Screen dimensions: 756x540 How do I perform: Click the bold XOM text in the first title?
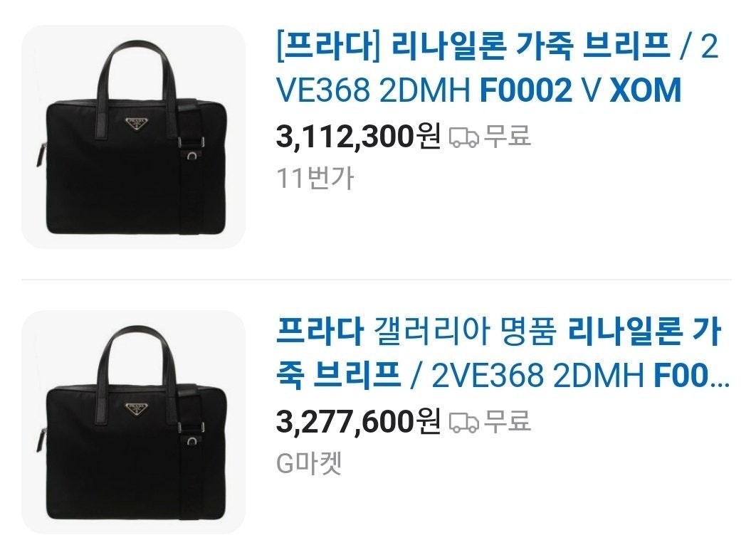(646, 90)
